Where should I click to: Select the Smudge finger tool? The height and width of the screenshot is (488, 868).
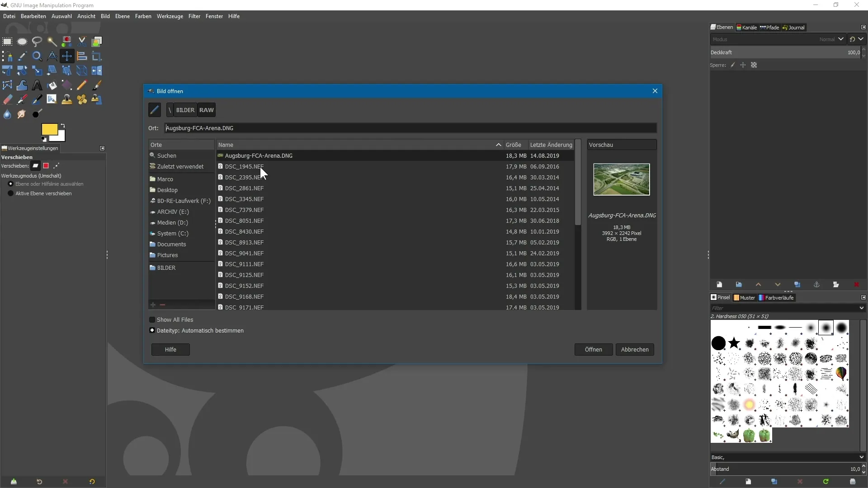click(22, 114)
